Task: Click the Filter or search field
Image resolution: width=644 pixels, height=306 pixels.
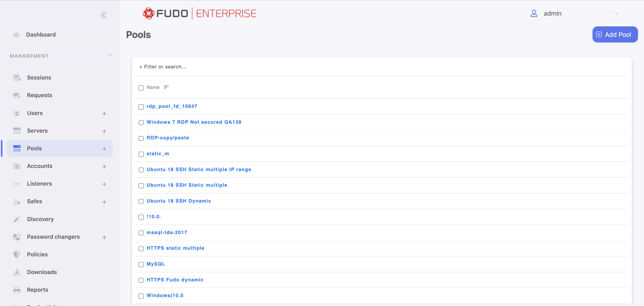Action: pyautogui.click(x=163, y=67)
